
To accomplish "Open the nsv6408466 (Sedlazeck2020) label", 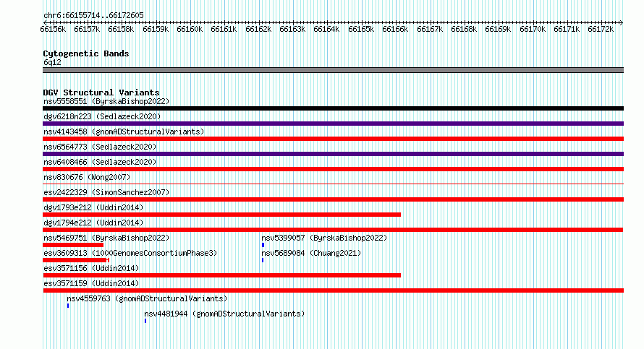I will [x=100, y=162].
